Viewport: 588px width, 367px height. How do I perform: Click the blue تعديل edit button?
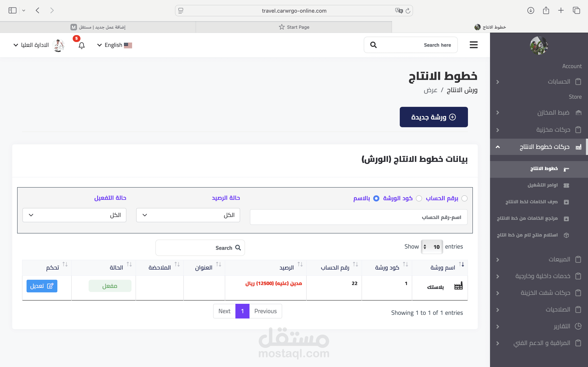42,286
